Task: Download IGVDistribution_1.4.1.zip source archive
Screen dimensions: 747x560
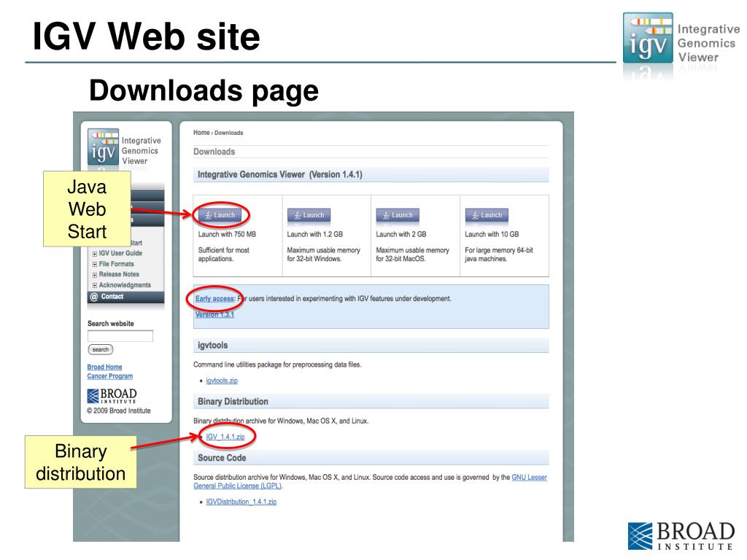Action: coord(241,502)
